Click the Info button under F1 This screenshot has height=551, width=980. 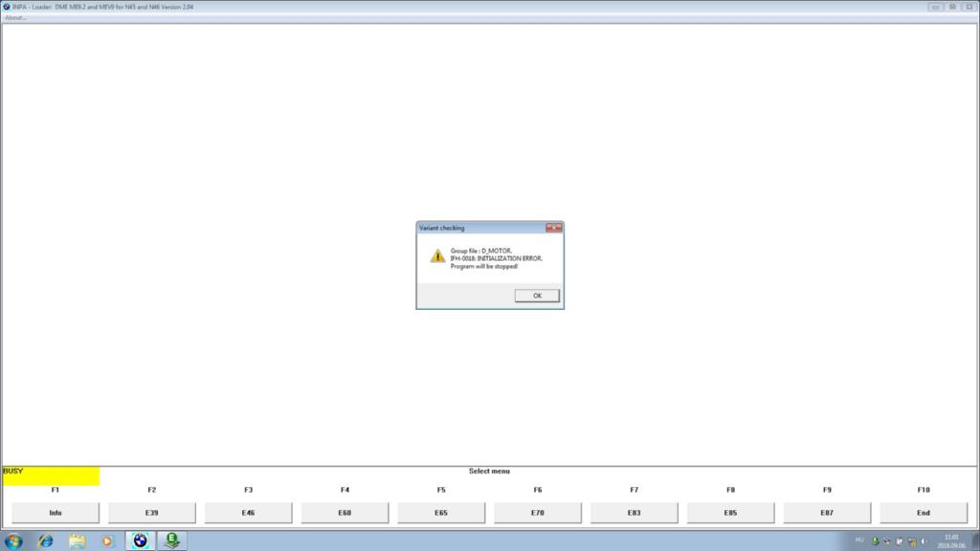pos(56,513)
